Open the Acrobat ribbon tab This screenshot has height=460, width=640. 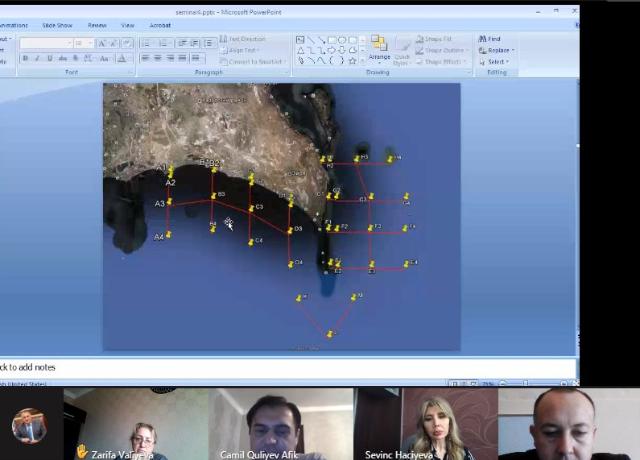click(160, 25)
